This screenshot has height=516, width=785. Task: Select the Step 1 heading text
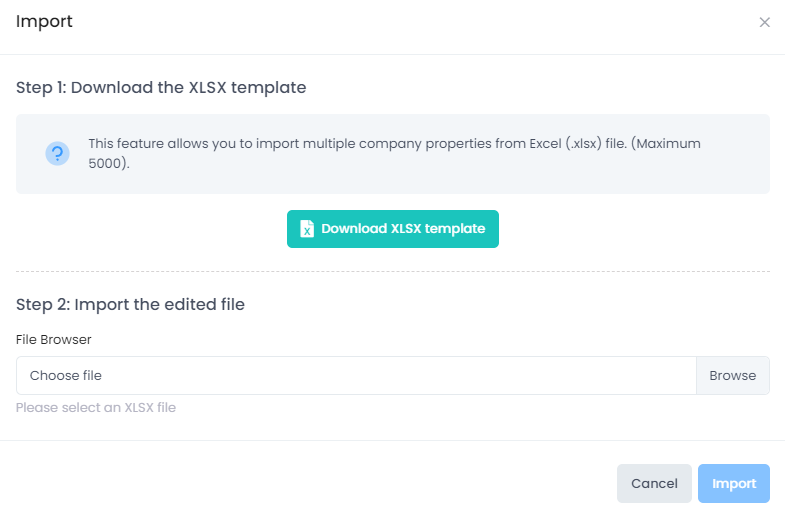point(161,87)
